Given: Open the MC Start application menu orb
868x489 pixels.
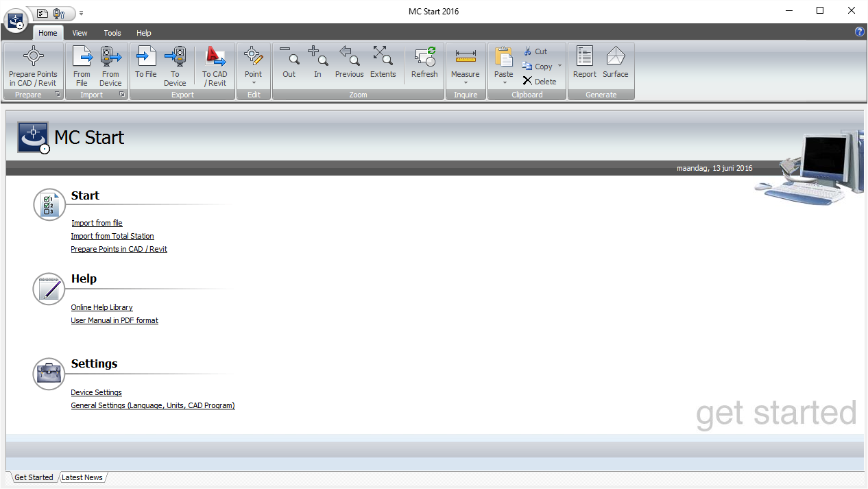Looking at the screenshot, I should point(15,21).
